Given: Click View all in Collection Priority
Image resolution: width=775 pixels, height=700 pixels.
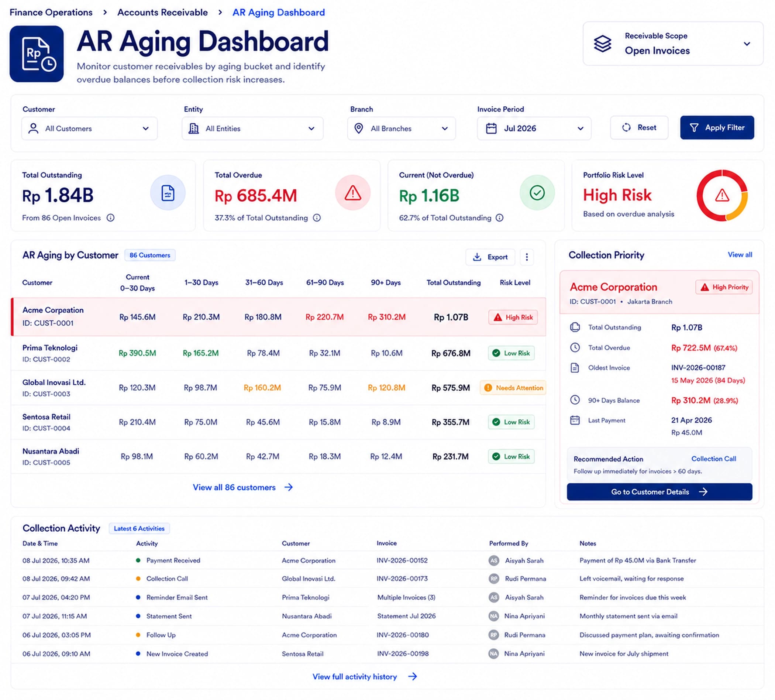Looking at the screenshot, I should point(740,255).
